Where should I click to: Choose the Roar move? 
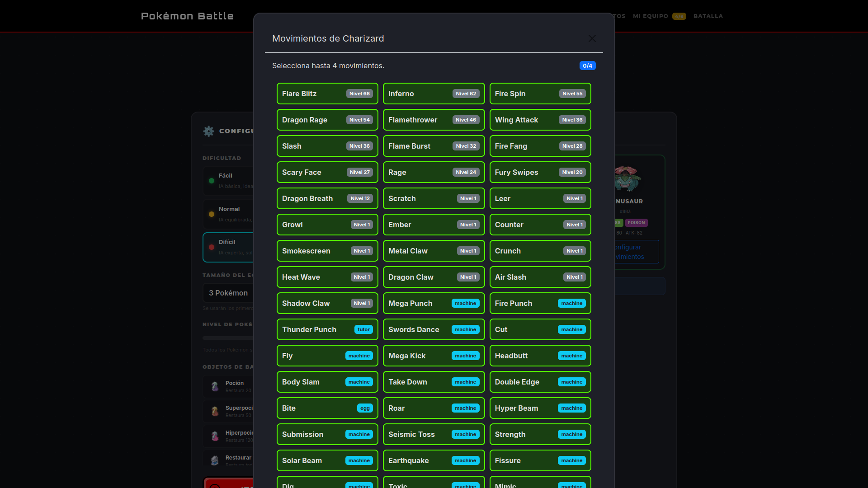tap(434, 408)
